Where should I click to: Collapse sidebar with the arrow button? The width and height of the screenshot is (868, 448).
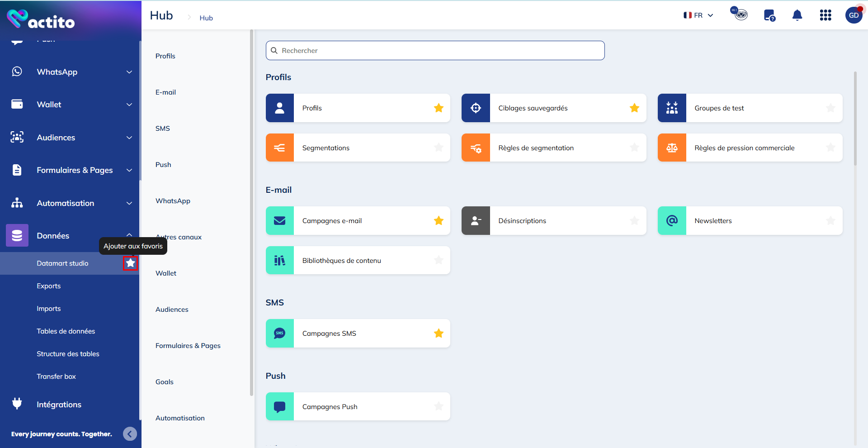click(130, 434)
